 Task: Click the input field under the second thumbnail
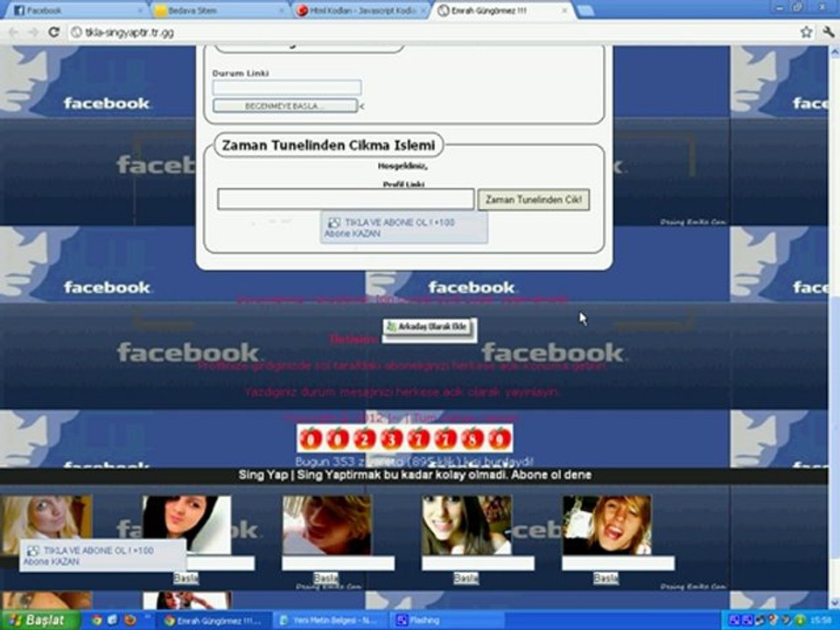coord(220,563)
